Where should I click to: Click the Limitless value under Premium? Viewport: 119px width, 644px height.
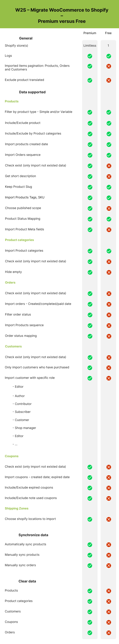[90, 45]
